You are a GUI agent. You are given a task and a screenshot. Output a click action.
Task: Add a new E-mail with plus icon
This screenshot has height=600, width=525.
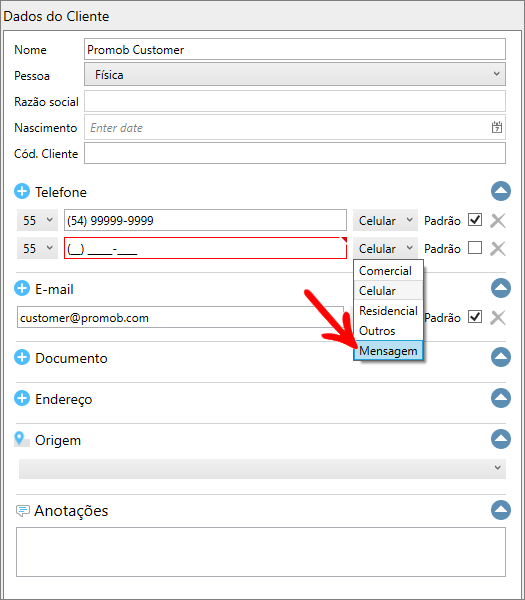coord(22,288)
